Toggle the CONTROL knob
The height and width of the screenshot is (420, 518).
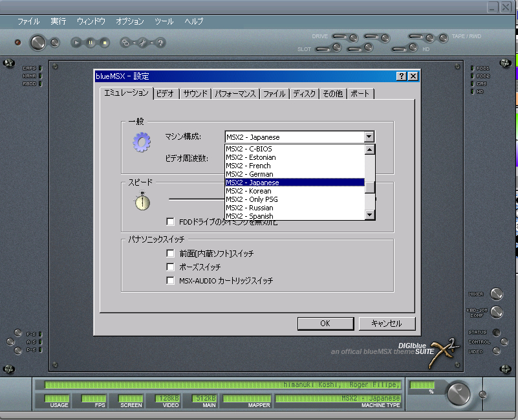coord(504,342)
